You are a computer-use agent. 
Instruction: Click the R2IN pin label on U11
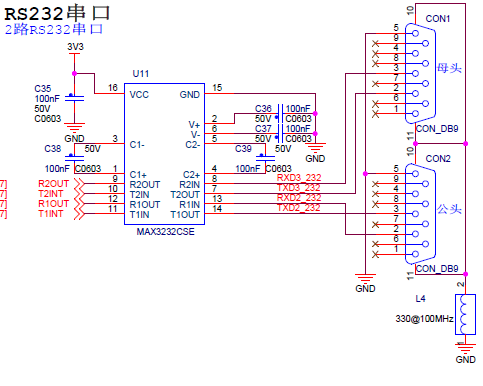(x=189, y=185)
